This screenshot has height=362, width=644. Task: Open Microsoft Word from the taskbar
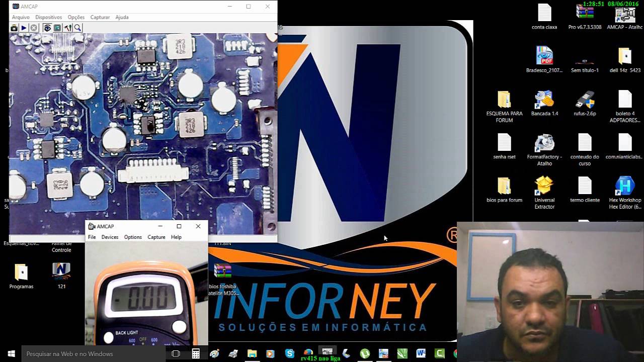421,353
